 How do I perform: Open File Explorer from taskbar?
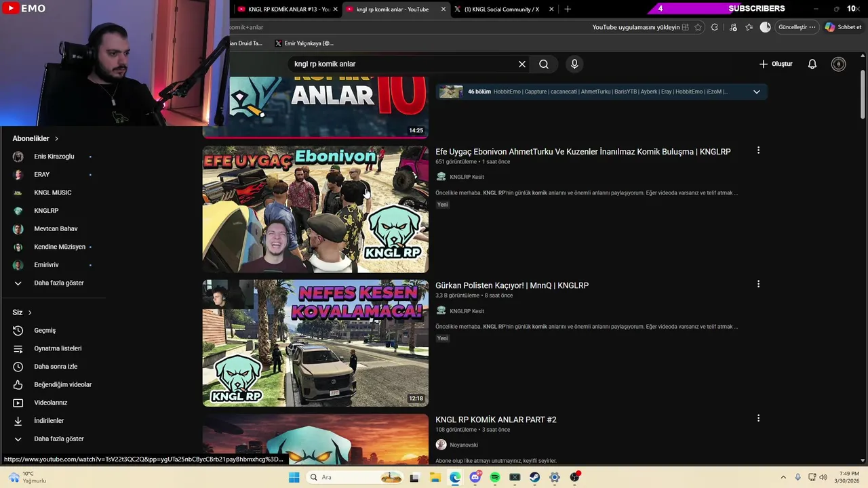435,477
